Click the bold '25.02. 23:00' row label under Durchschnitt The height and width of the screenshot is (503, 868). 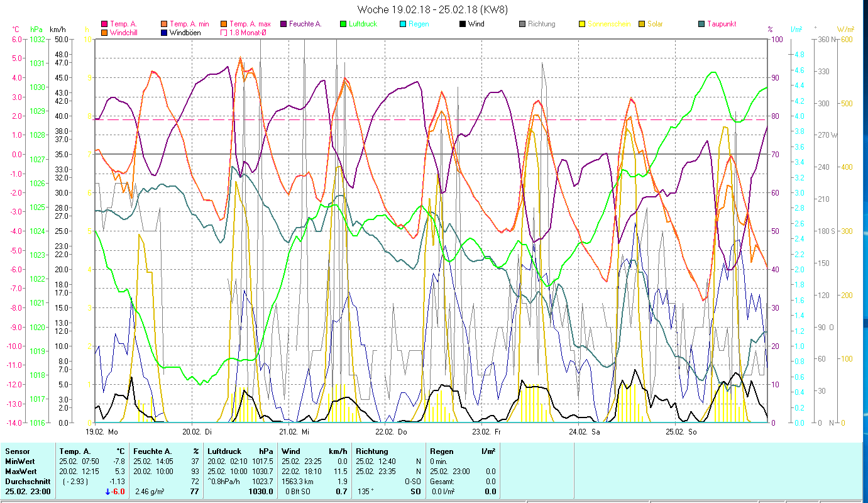[x=28, y=492]
